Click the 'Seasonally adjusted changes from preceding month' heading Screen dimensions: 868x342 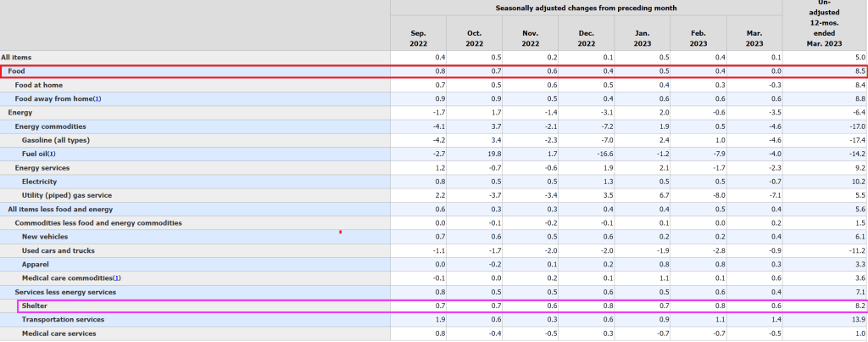click(x=585, y=7)
